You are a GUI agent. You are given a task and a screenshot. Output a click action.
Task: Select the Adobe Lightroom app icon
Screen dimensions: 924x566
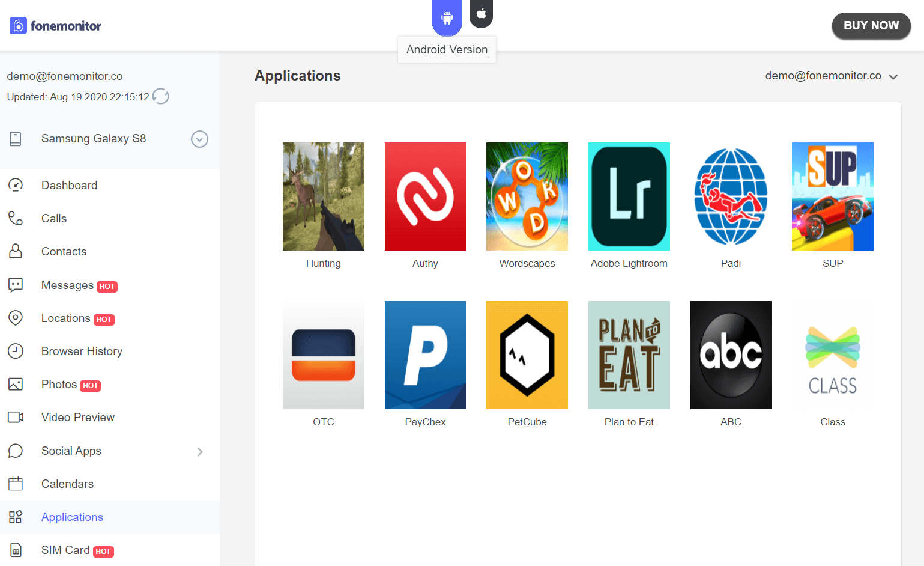(629, 196)
